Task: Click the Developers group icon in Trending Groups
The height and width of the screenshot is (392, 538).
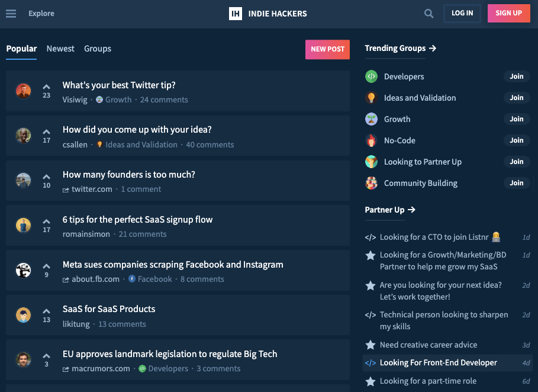Action: pos(371,76)
